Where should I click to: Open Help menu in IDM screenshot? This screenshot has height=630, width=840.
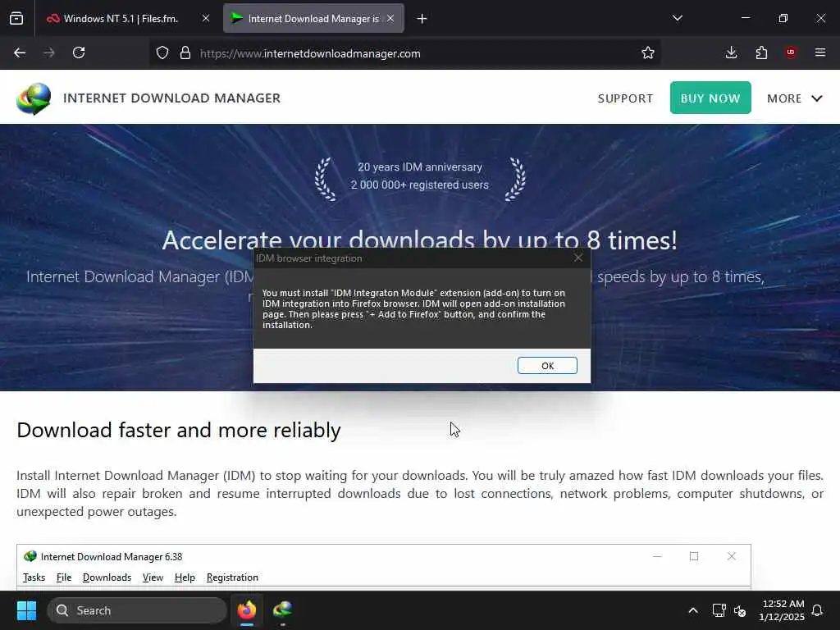185,577
